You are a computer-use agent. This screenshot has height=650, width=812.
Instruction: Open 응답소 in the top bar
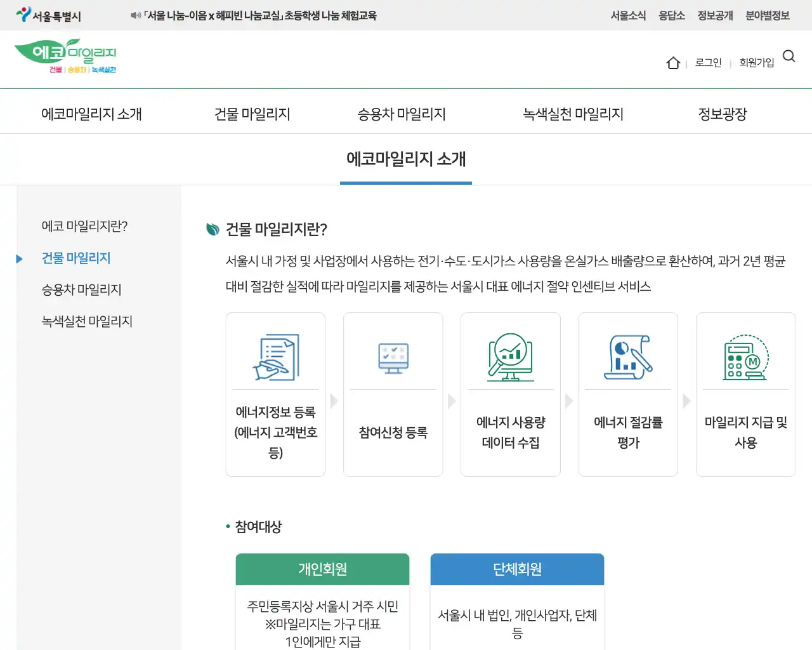[x=672, y=16]
